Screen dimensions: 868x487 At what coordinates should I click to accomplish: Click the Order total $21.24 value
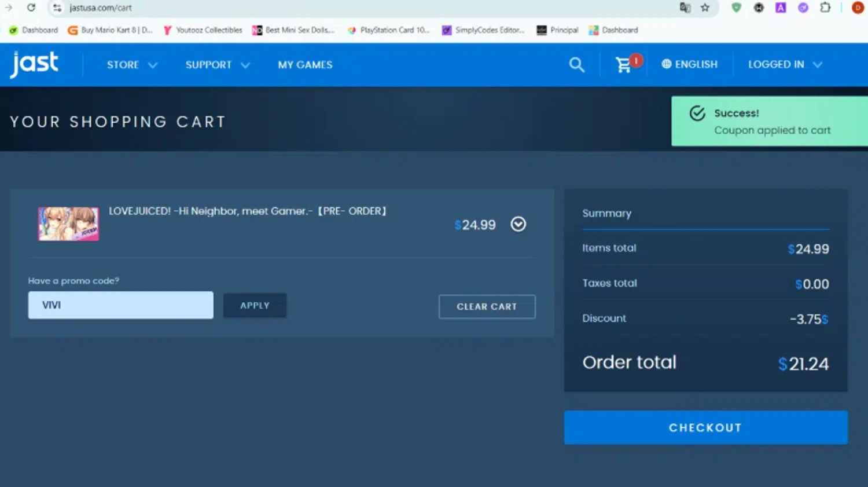click(x=803, y=364)
